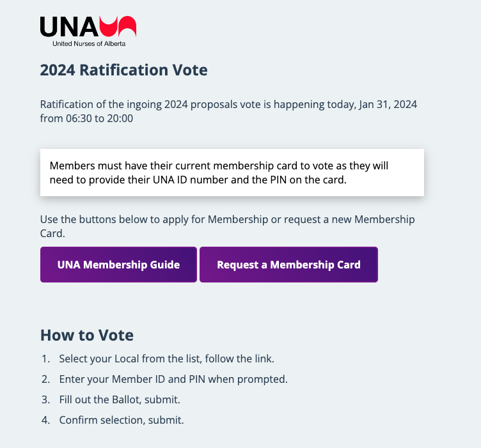
Task: Click step 'Fill out the Ballot, submit'
Action: click(120, 400)
